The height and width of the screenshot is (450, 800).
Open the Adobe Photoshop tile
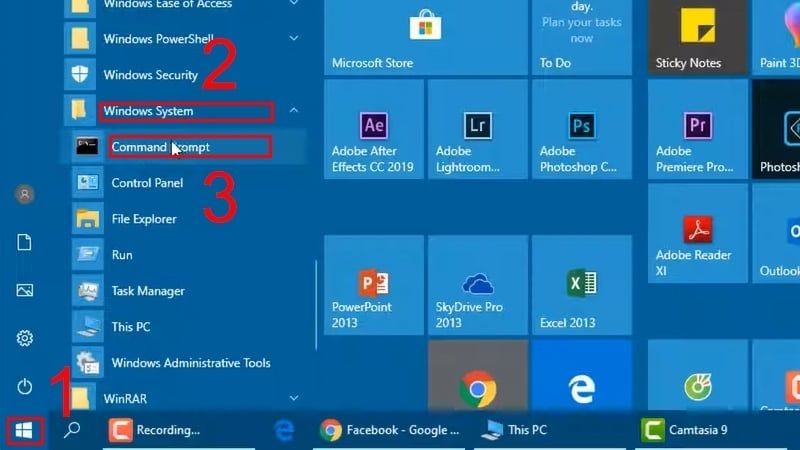(x=582, y=130)
